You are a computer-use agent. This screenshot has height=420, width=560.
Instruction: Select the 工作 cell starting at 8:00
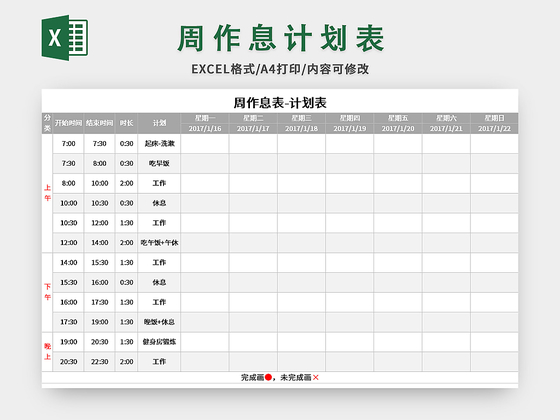point(159,183)
